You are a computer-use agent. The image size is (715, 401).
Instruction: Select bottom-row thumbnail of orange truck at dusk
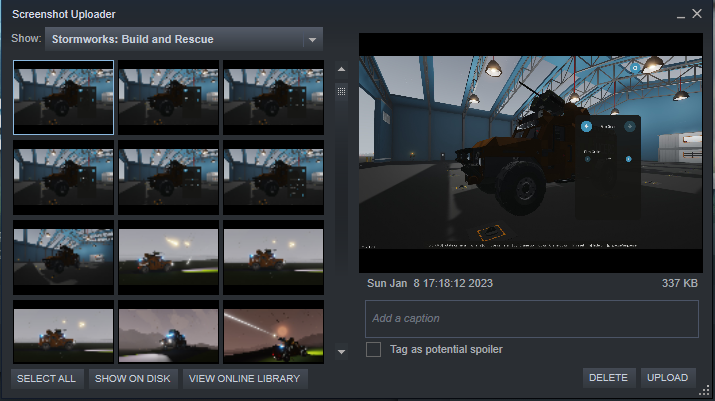coord(63,332)
